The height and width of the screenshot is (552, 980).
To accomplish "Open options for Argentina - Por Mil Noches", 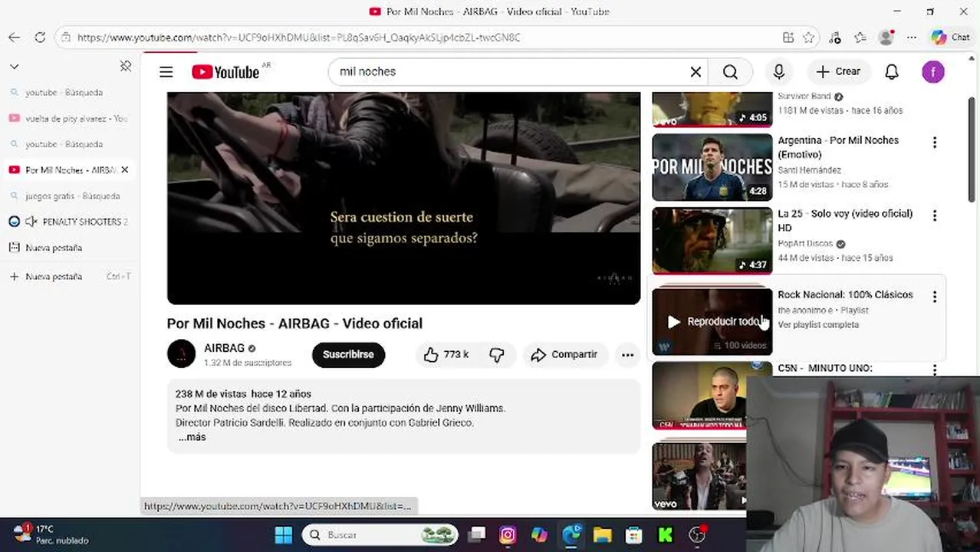I will coord(934,143).
